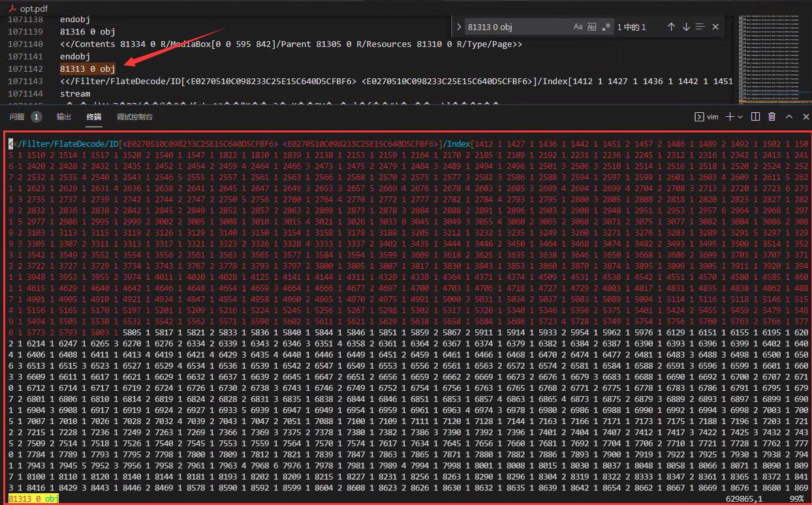Screen dimensions: 812x505
Task: Toggle match whole word in search
Action: pos(592,26)
